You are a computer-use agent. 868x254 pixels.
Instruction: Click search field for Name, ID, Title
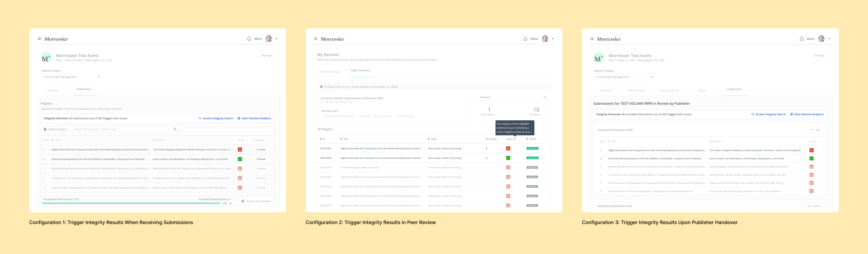[125, 129]
